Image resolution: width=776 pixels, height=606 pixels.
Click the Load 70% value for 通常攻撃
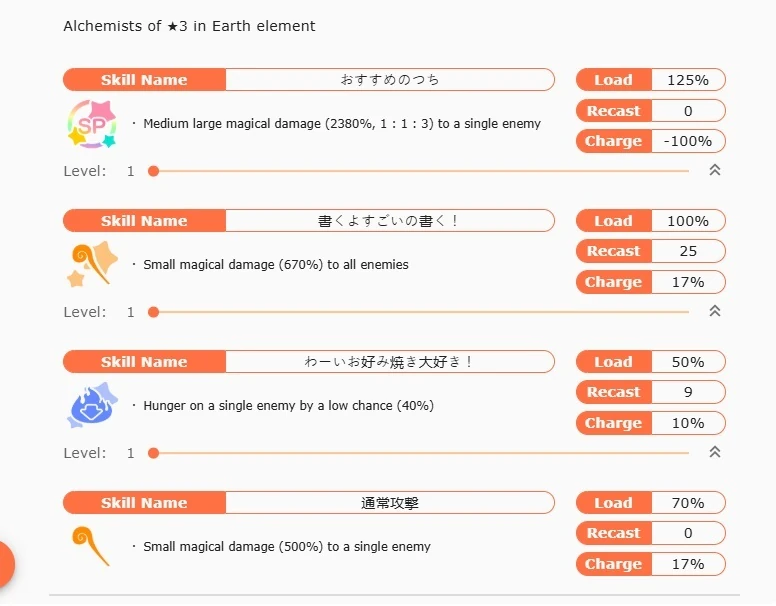[688, 503]
